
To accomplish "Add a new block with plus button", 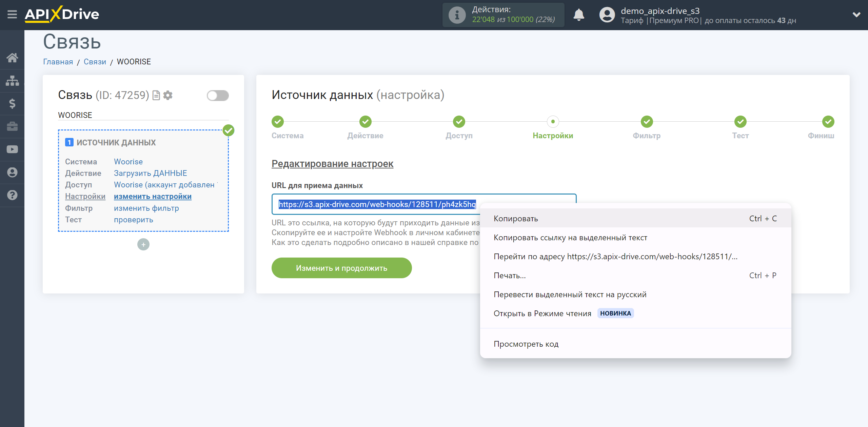I will point(143,244).
